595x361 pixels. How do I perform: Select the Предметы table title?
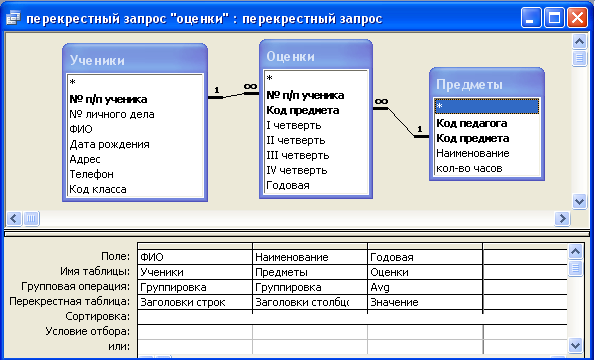[x=469, y=84]
